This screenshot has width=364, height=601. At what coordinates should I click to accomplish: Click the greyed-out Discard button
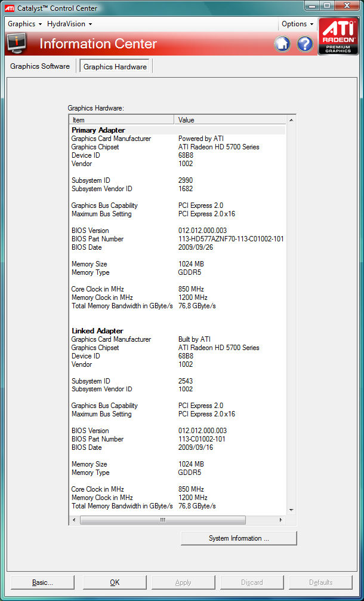click(252, 582)
